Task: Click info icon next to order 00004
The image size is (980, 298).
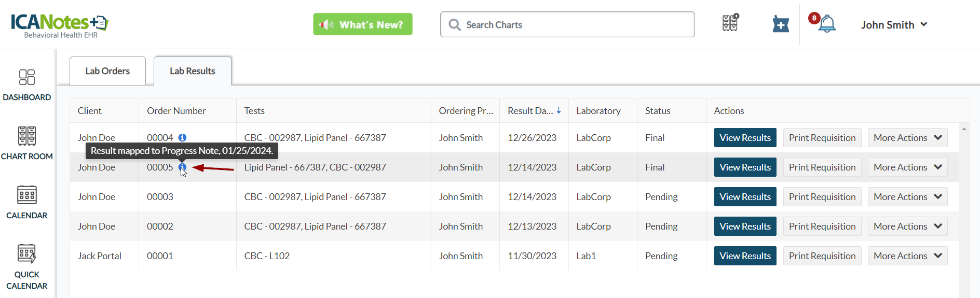Action: pos(182,138)
